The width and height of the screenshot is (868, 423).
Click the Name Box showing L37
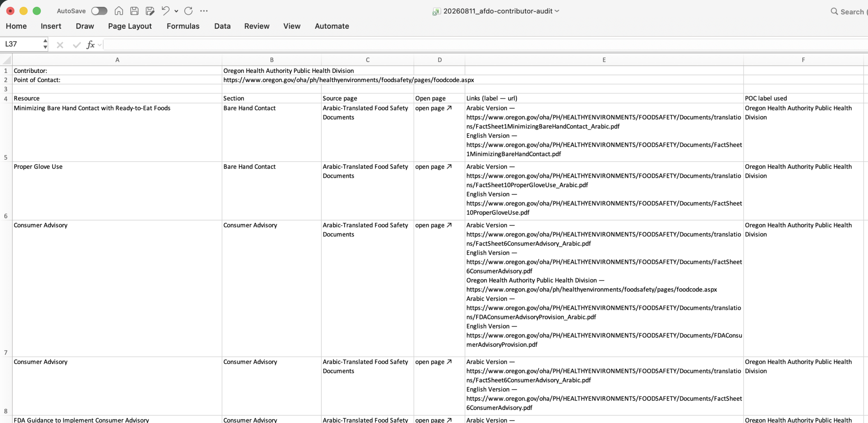pyautogui.click(x=21, y=44)
